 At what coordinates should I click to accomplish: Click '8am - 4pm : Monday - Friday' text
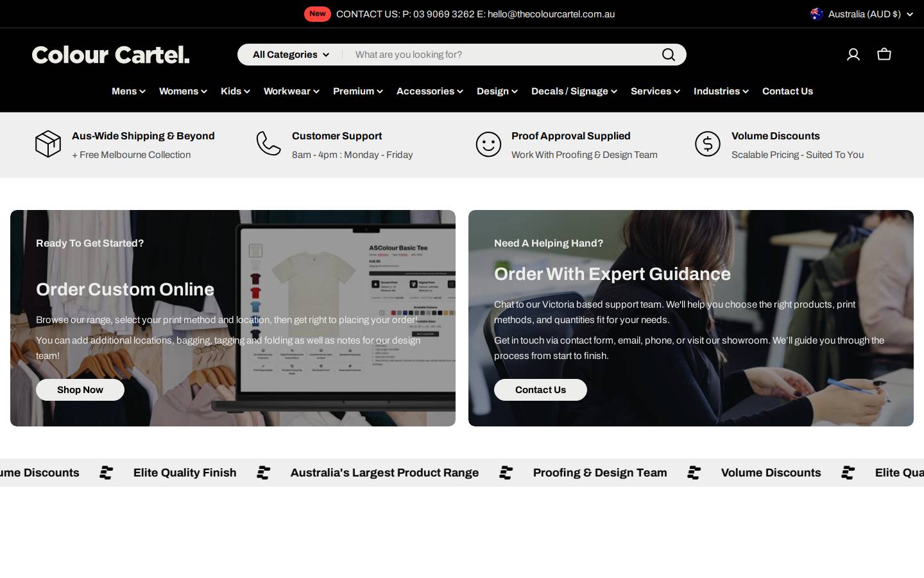coord(352,155)
